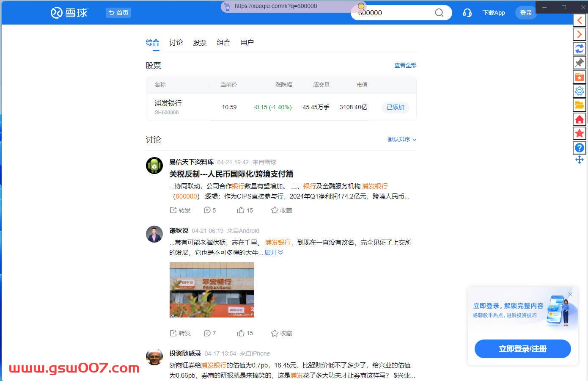This screenshot has width=588, height=381.
Task: Click comment icon with 7 replies
Action: pos(210,333)
